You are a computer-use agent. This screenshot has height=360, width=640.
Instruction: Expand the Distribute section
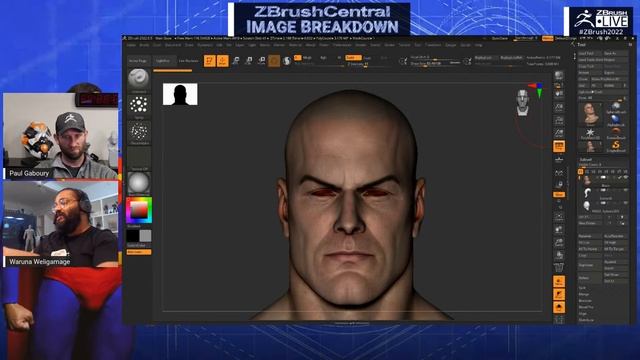(x=586, y=320)
